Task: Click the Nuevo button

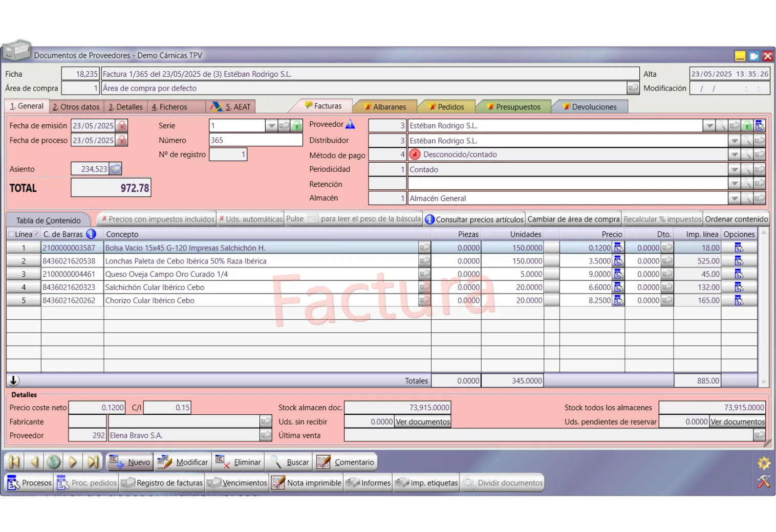Action: (x=130, y=462)
